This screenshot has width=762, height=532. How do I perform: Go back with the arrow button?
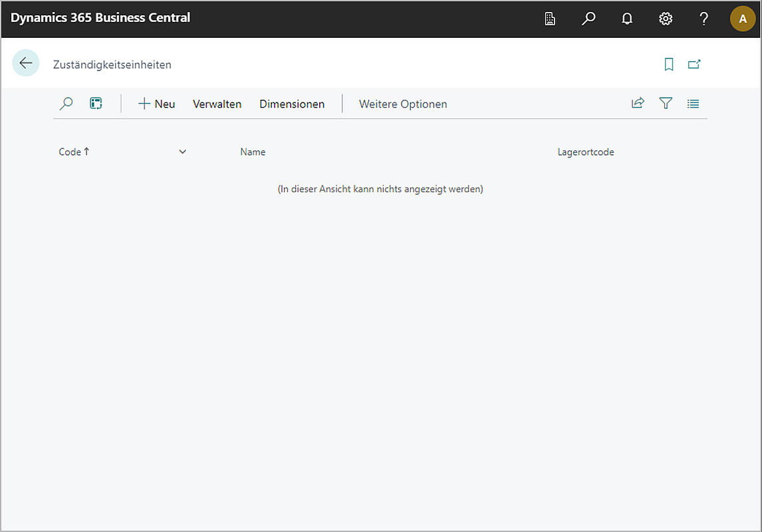pos(26,63)
